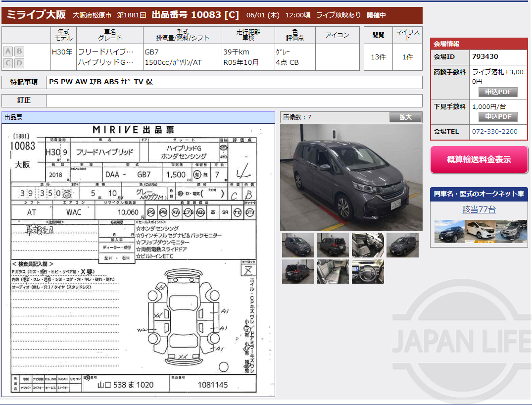Open the 該当77台 link
The height and width of the screenshot is (405, 532).
click(x=479, y=209)
